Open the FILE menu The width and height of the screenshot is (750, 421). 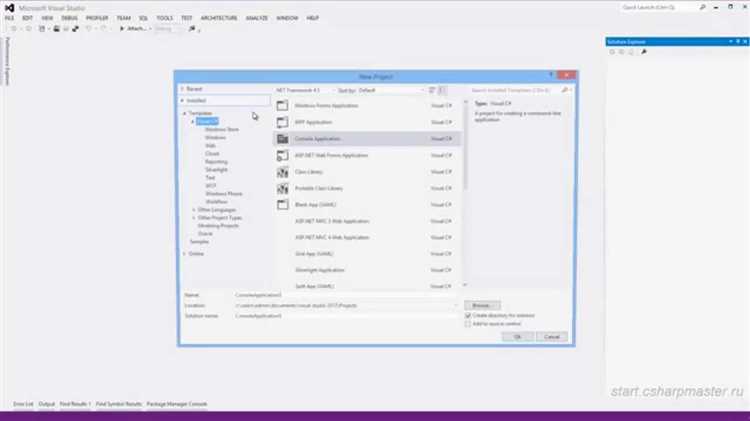coord(9,18)
